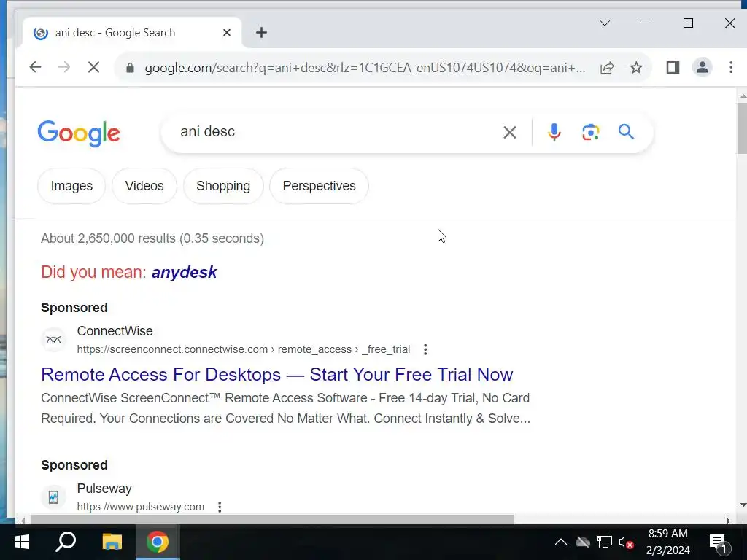
Task: Open Pulseway ad options three dots
Action: pyautogui.click(x=220, y=507)
